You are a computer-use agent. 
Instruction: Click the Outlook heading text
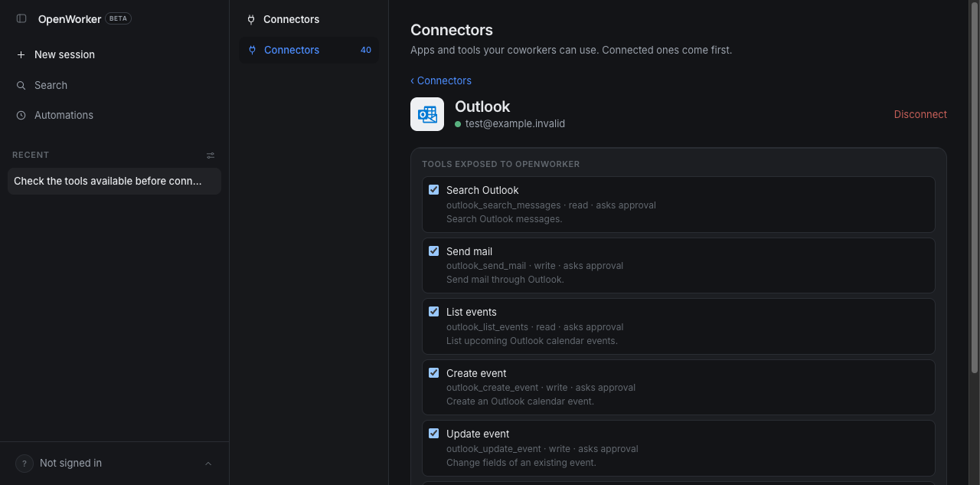click(482, 107)
